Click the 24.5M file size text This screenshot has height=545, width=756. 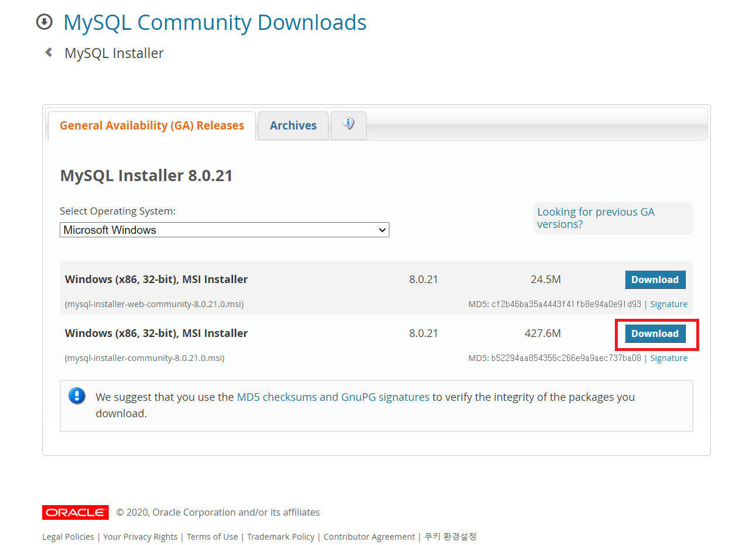[x=546, y=280]
